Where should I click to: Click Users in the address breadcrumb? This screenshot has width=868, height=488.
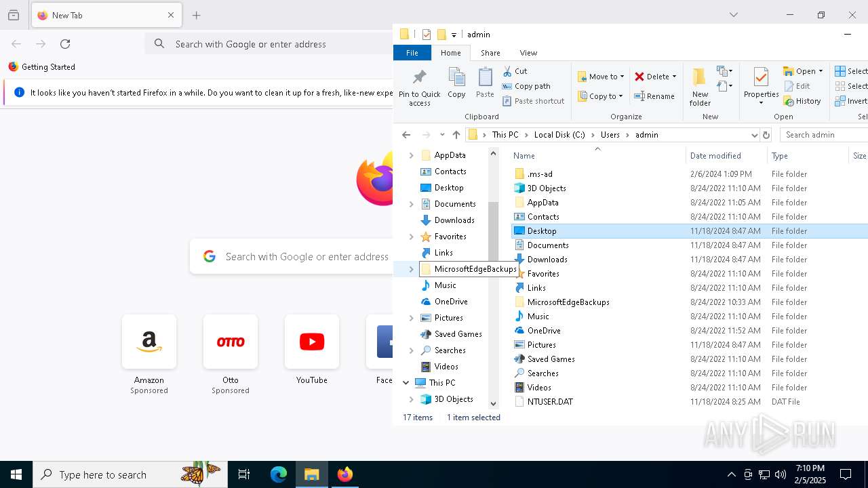610,135
